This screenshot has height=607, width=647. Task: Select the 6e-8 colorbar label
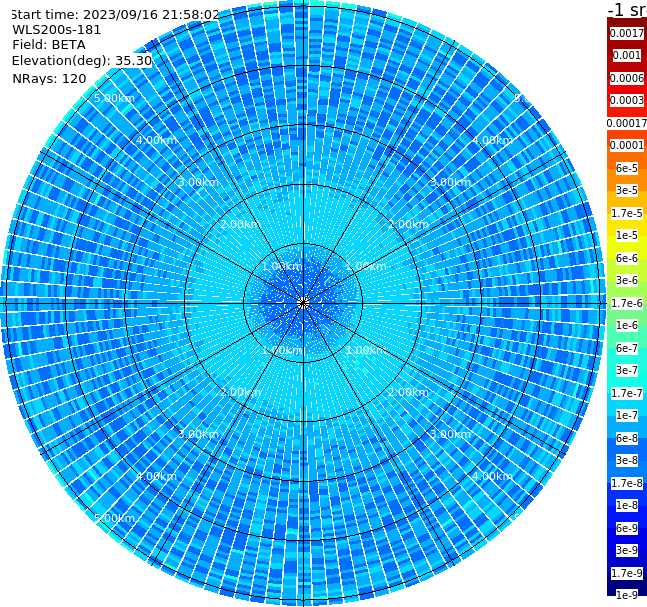(x=627, y=438)
